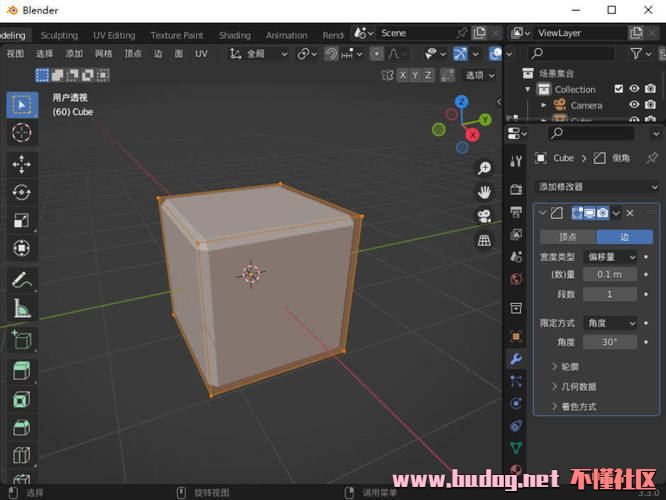The width and height of the screenshot is (666, 500).
Task: Switch to the Sculpting workspace tab
Action: click(59, 35)
